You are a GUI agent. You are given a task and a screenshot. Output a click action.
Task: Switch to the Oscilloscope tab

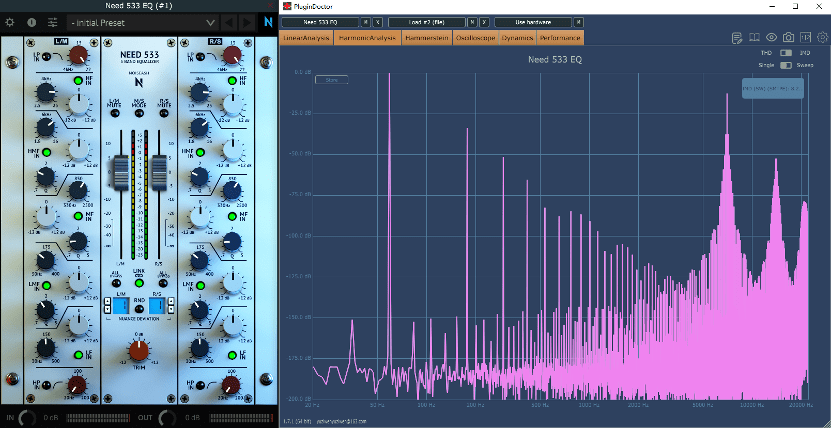474,38
